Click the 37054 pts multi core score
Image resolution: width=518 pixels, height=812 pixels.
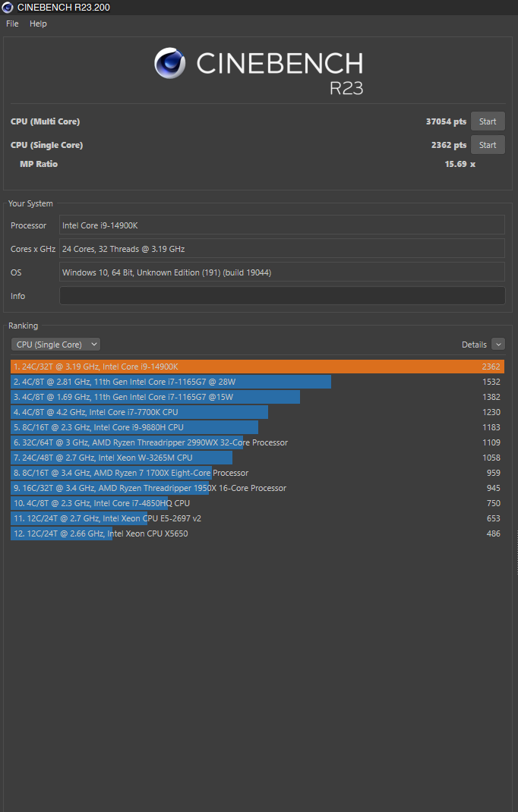point(446,121)
